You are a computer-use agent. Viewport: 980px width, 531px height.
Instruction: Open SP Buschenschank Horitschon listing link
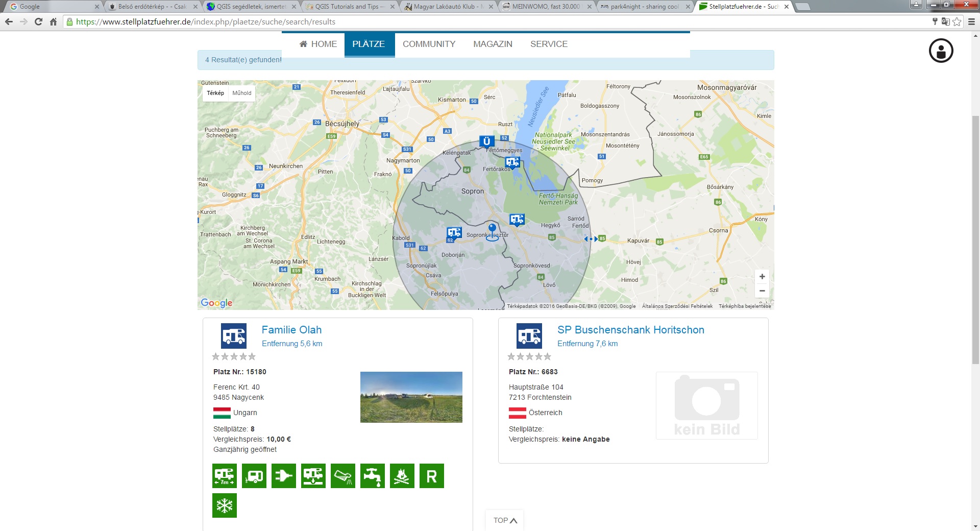click(x=631, y=330)
